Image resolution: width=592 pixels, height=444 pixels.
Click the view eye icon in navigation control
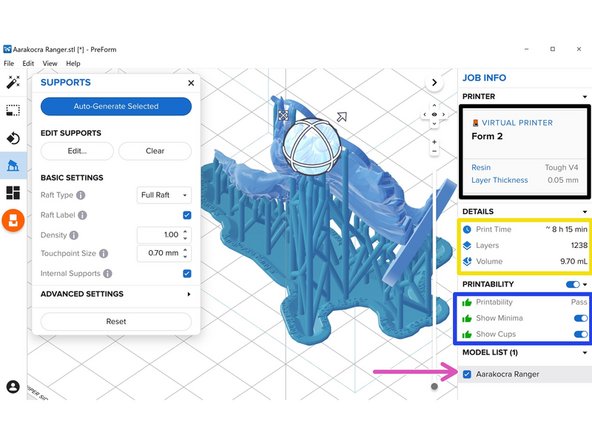click(x=434, y=114)
